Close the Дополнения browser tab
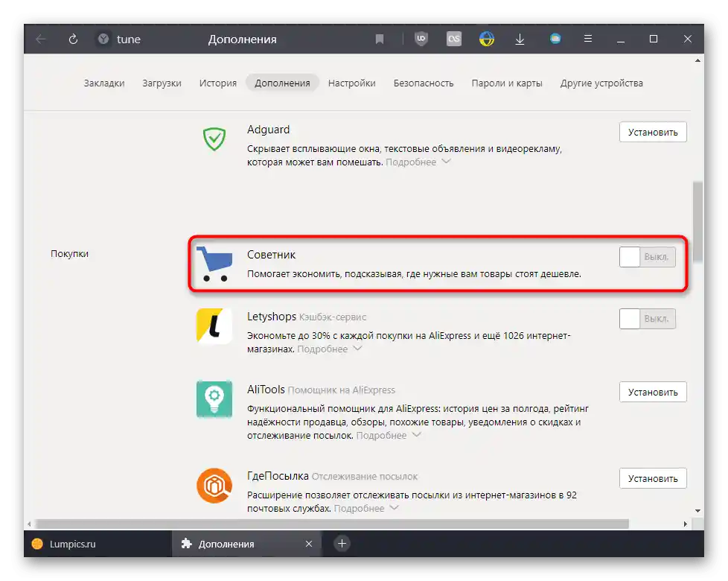728x581 pixels. 309,543
